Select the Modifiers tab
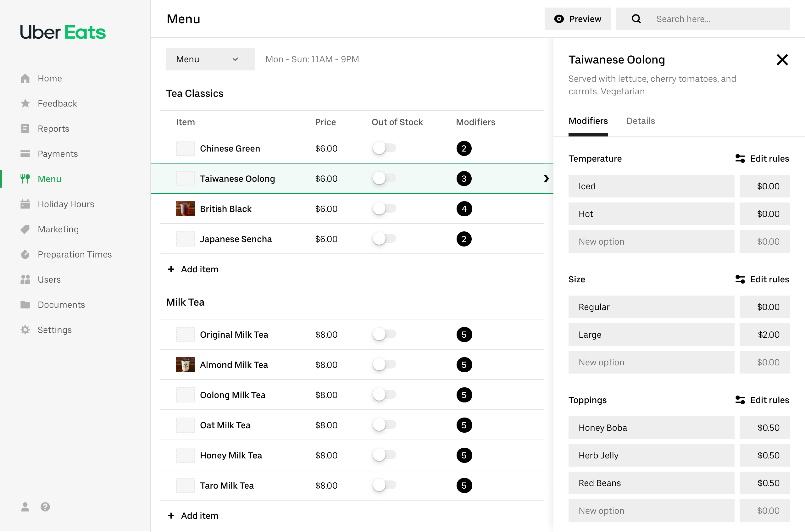805x532 pixels. tap(588, 121)
